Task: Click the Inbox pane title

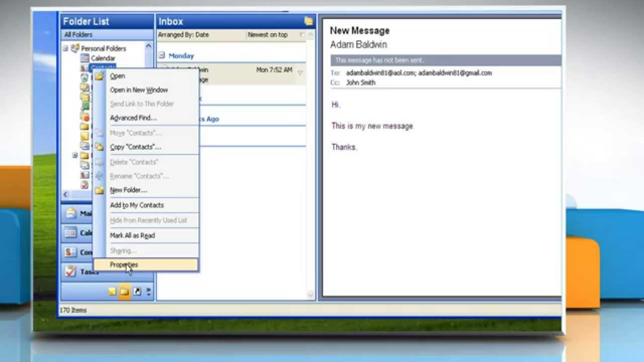Action: point(171,21)
